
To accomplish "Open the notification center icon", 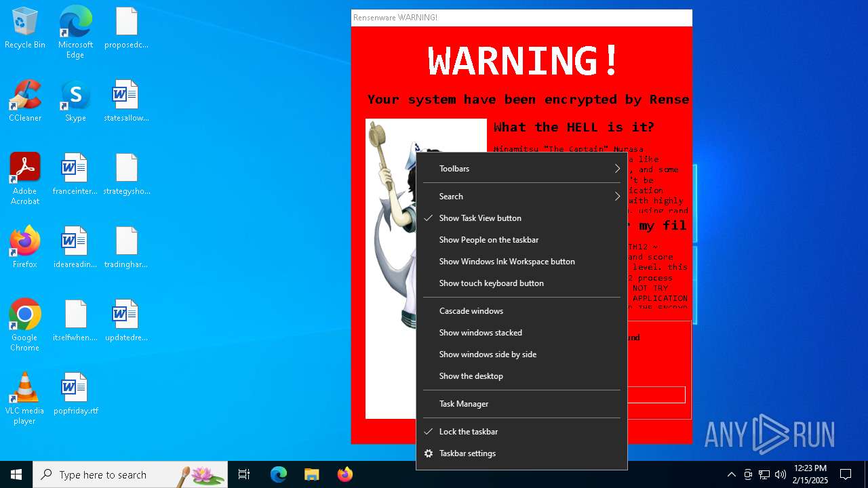I will 846,474.
